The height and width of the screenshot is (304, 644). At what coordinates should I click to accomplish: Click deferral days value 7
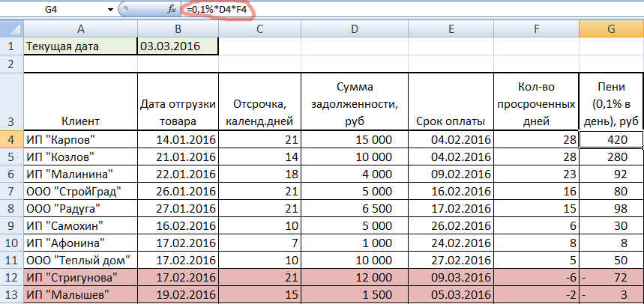259,243
